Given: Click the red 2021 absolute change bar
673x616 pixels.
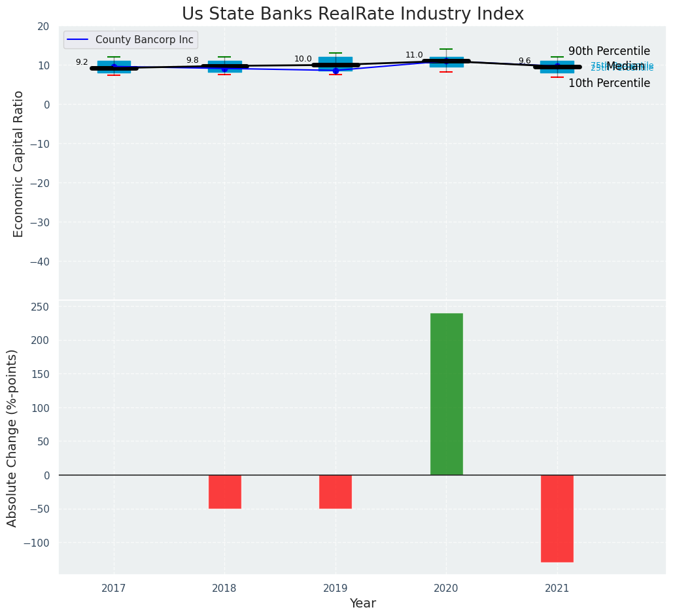Looking at the screenshot, I should 557,518.
